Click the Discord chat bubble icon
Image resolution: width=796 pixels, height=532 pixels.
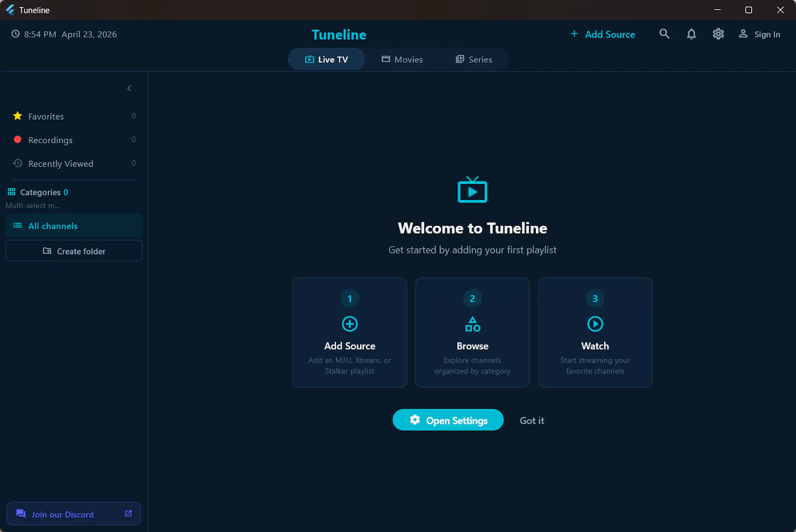[x=20, y=514]
